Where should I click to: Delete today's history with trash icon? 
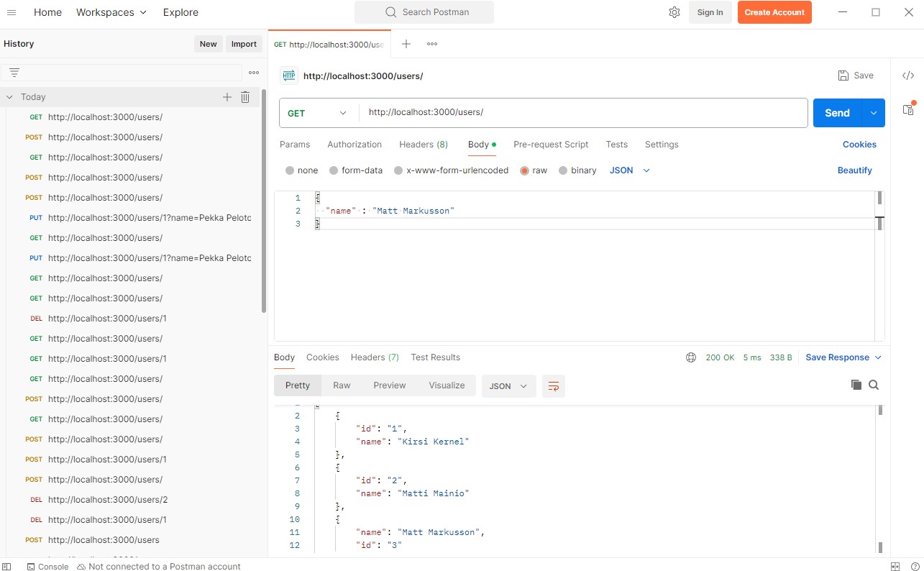click(245, 97)
